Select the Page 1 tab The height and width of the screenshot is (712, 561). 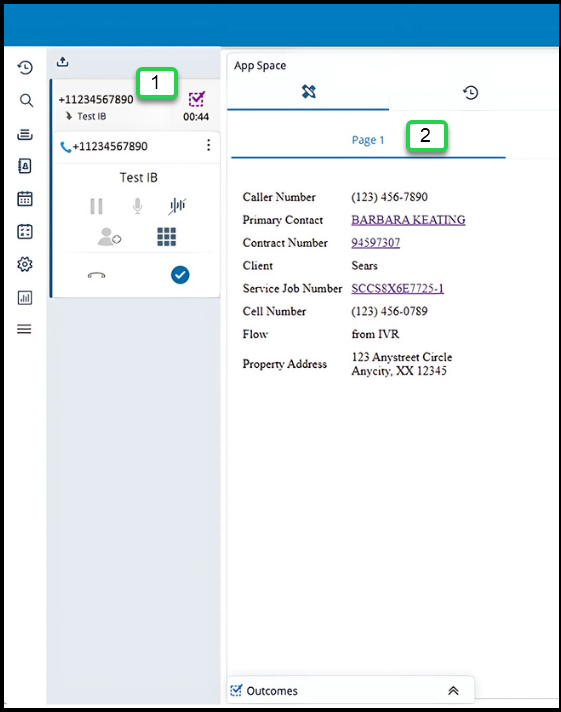click(367, 140)
